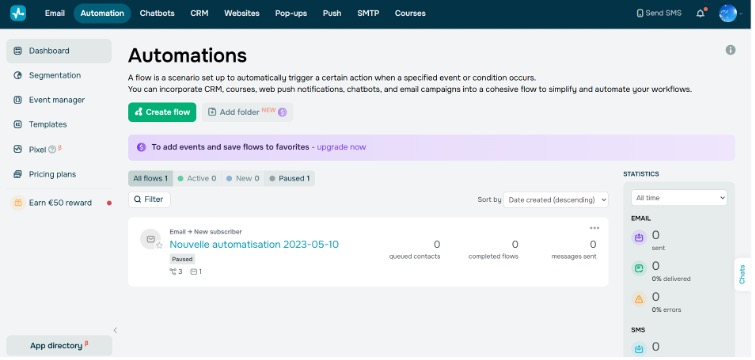The width and height of the screenshot is (755, 360).
Task: Click the Filter button
Action: click(x=149, y=199)
